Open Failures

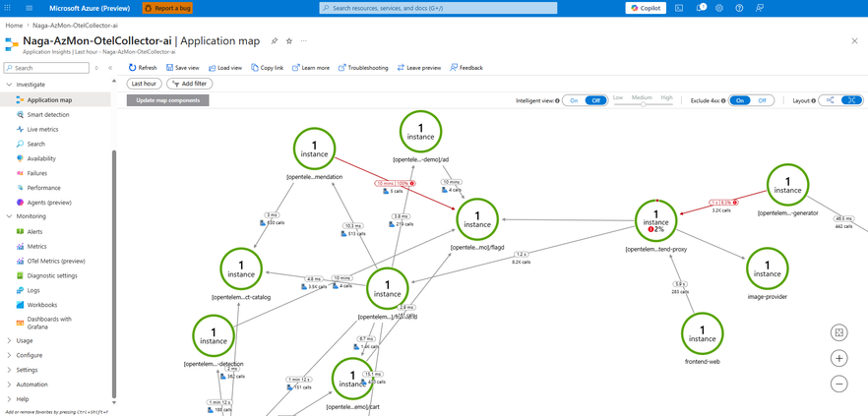tap(37, 173)
